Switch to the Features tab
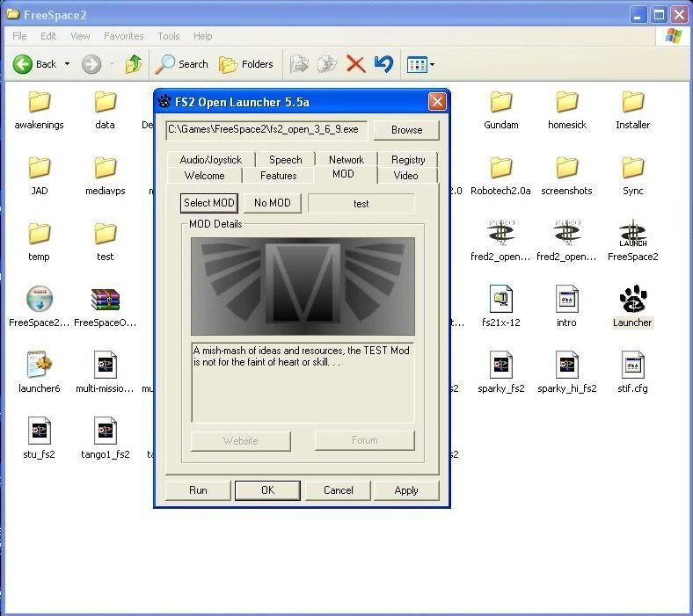The height and width of the screenshot is (616, 693). pos(278,175)
